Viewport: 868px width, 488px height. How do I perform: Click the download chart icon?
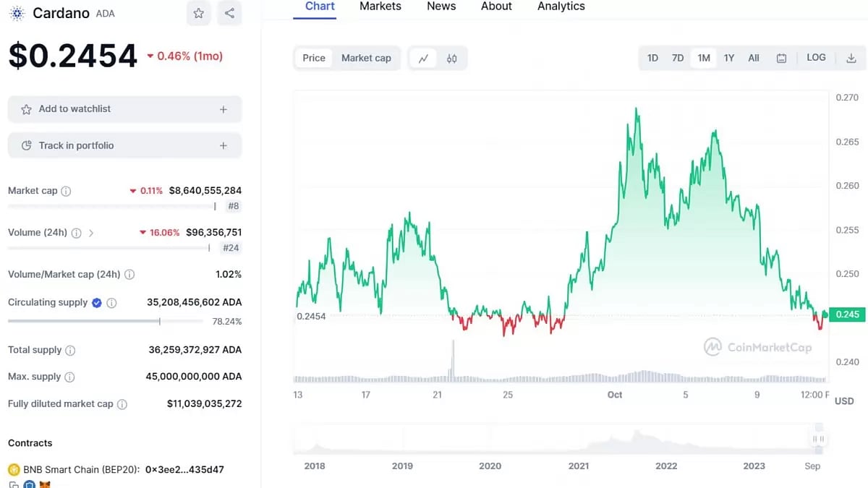[854, 57]
